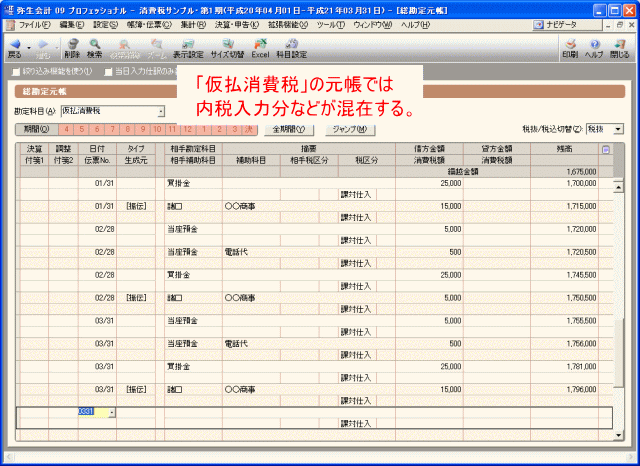Toggle 当日入力仕訳のみ checkbox
The height and width of the screenshot is (466, 640).
tap(108, 72)
